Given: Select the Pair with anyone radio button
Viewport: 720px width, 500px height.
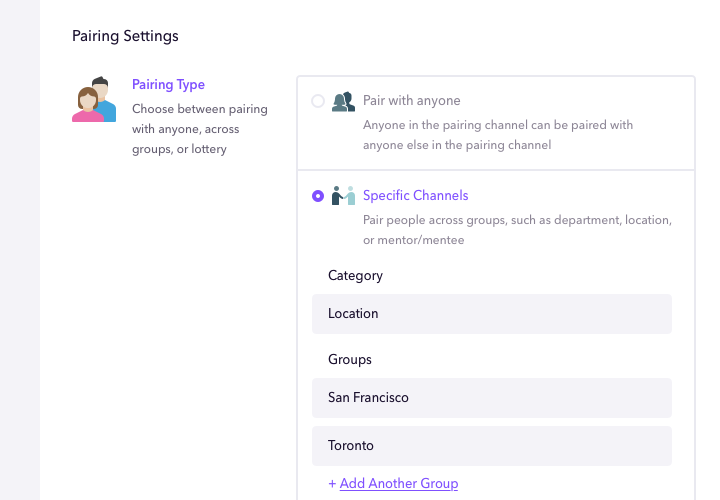Looking at the screenshot, I should point(318,101).
